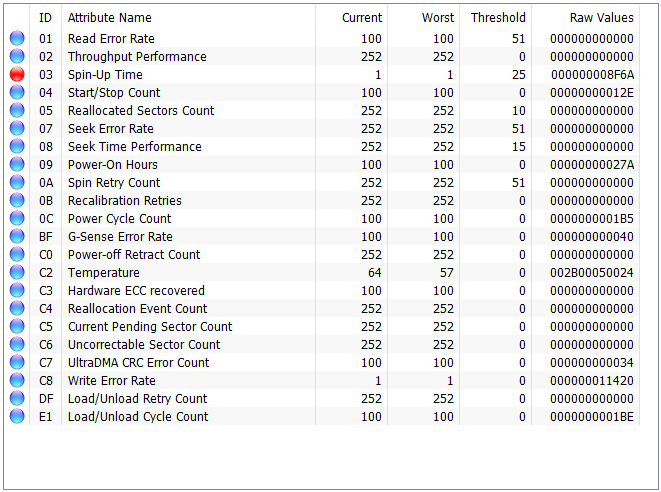Click the blue status icon for Read Error Rate
The height and width of the screenshot is (492, 661).
coord(17,38)
